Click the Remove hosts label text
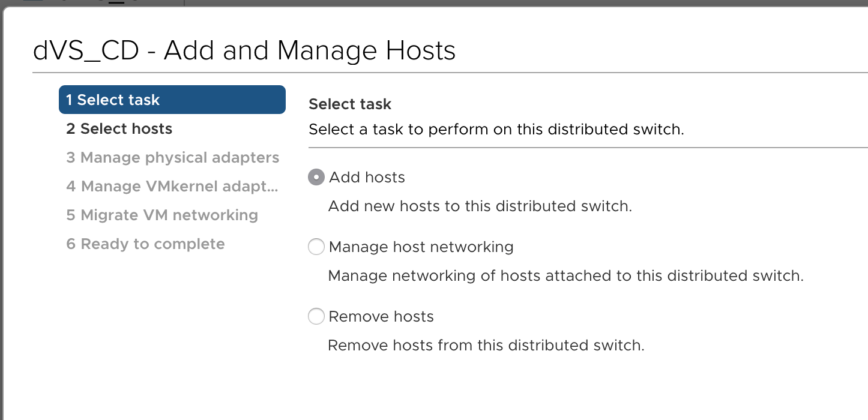 381,317
